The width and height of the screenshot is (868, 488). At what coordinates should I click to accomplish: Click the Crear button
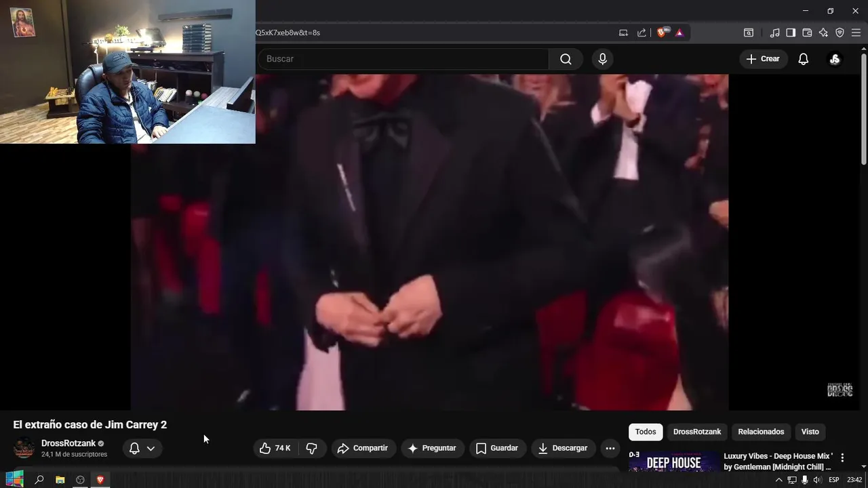763,59
